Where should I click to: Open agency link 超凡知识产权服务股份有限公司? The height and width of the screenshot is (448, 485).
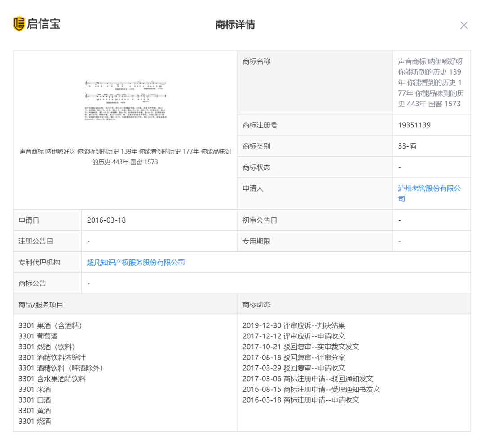136,263
